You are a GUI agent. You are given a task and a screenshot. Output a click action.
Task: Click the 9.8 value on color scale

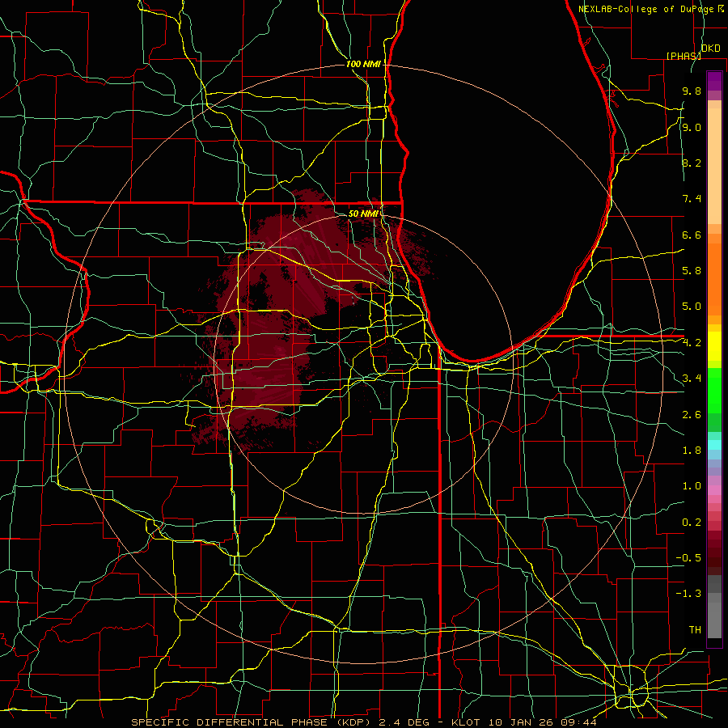pyautogui.click(x=692, y=91)
